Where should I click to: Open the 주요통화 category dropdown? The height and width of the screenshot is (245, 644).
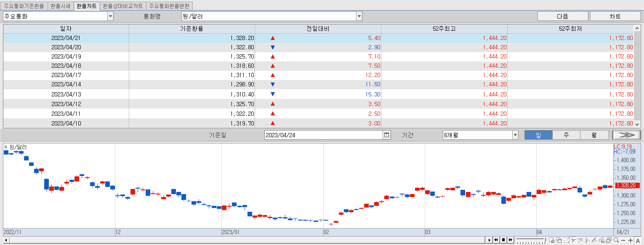pos(110,16)
